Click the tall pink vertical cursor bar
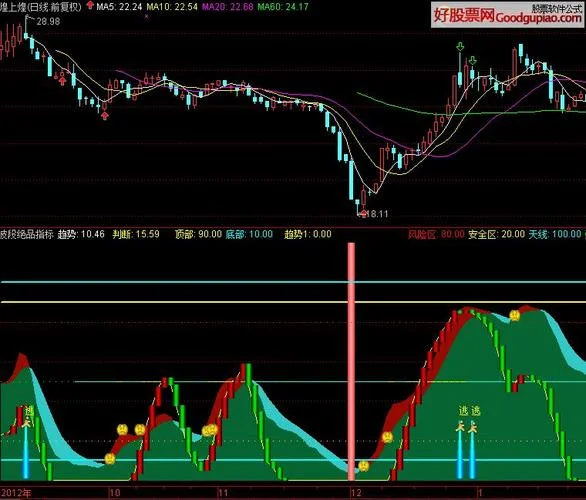Image resolution: width=586 pixels, height=500 pixels. pyautogui.click(x=351, y=362)
